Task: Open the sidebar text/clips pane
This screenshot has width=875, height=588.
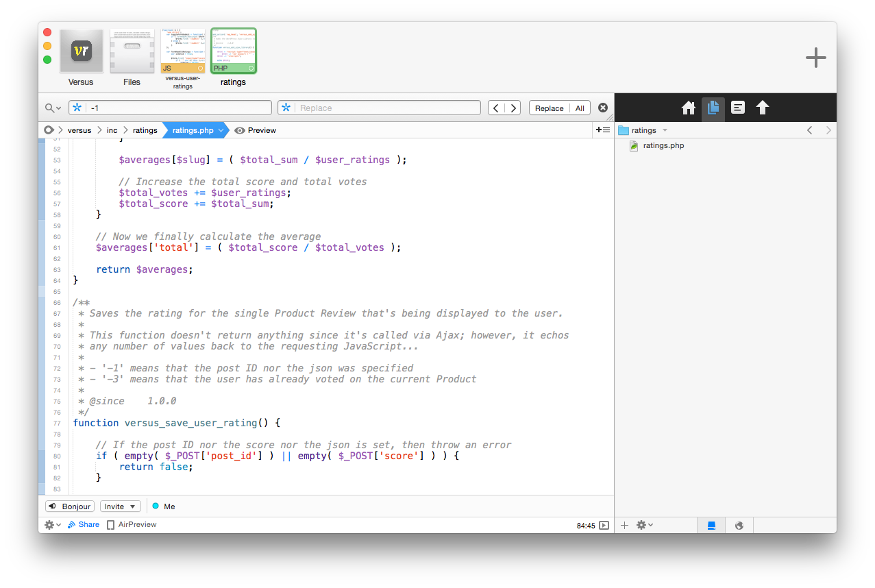Action: [738, 108]
